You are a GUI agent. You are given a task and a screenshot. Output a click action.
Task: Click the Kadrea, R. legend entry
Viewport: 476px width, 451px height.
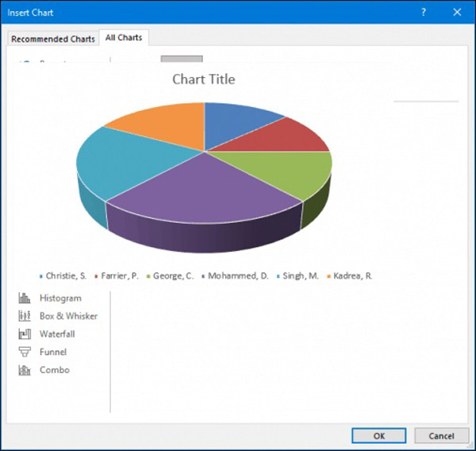pos(349,276)
